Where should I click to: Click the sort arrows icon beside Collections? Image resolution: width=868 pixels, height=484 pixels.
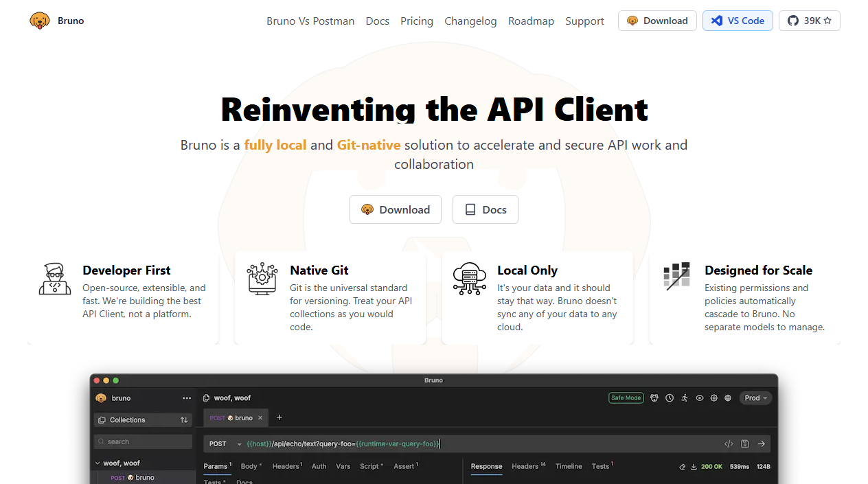click(184, 419)
